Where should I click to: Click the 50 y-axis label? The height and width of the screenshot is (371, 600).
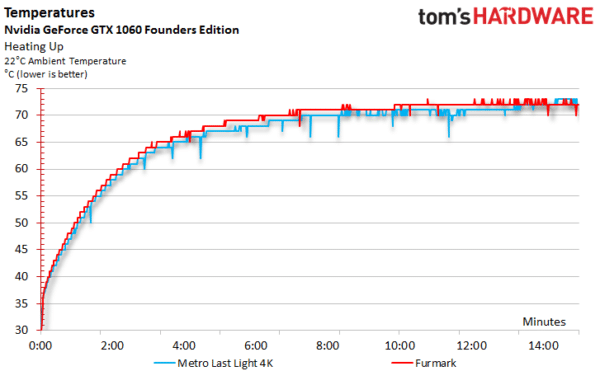[x=21, y=223]
